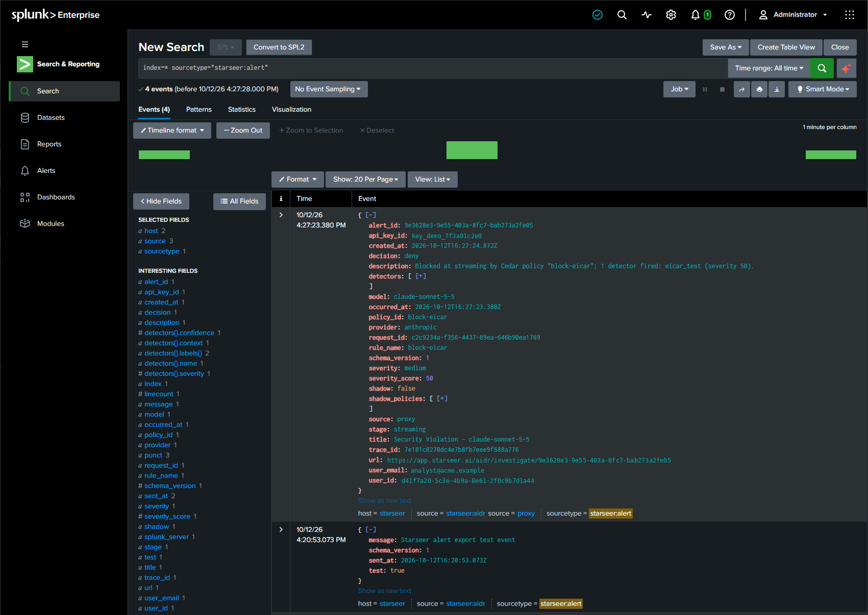Open the Time range dropdown
Image resolution: width=868 pixels, height=615 pixels.
coord(769,68)
